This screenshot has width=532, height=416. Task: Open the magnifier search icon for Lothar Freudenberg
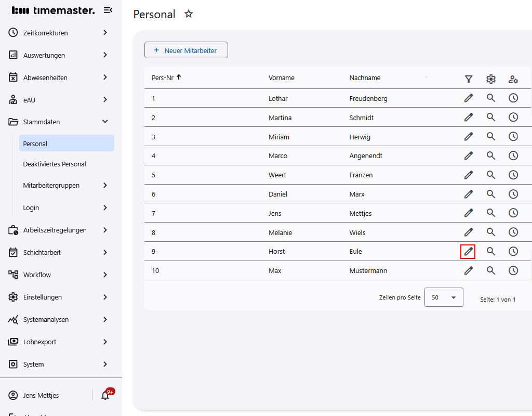coord(490,98)
